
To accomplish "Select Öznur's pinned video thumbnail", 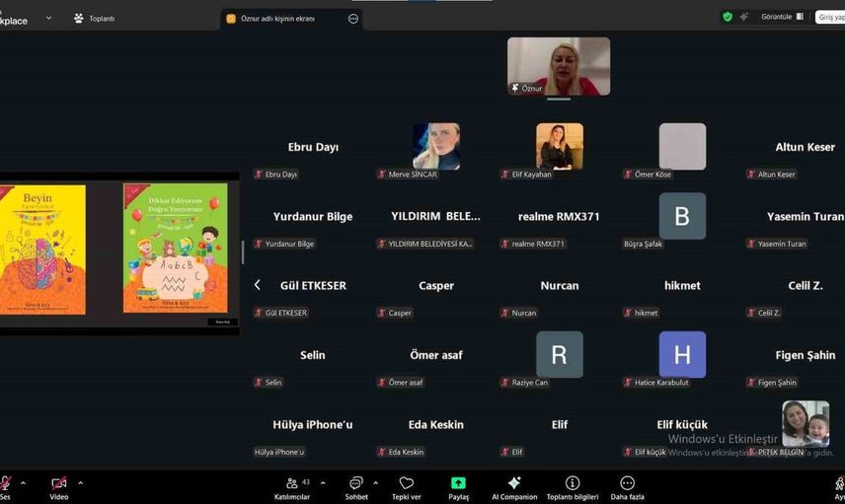I will (559, 66).
